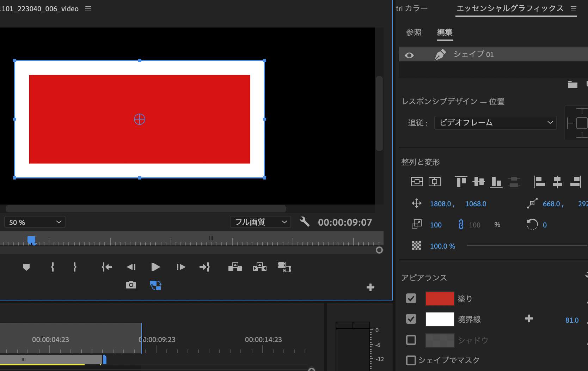The image size is (588, 371).
Task: Click the timeline ruler at 00:00:14:23
Action: tap(263, 340)
